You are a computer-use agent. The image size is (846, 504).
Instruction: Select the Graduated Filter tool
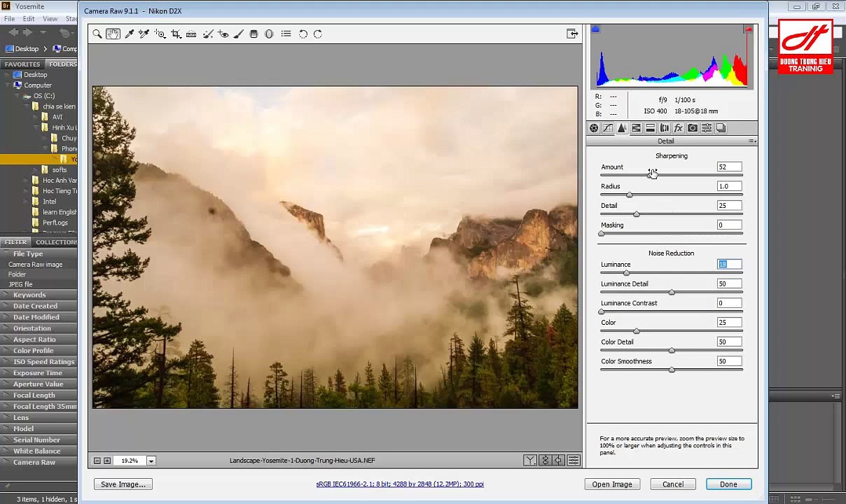[254, 34]
